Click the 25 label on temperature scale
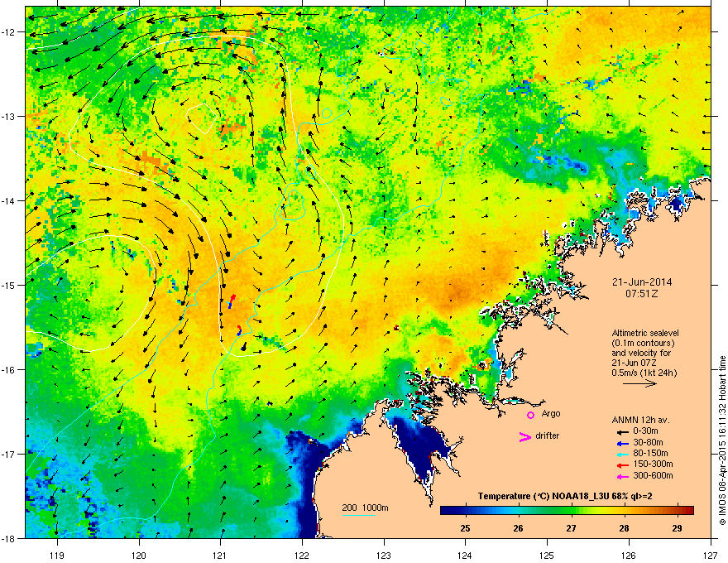This screenshot has height=563, width=728. [x=465, y=528]
